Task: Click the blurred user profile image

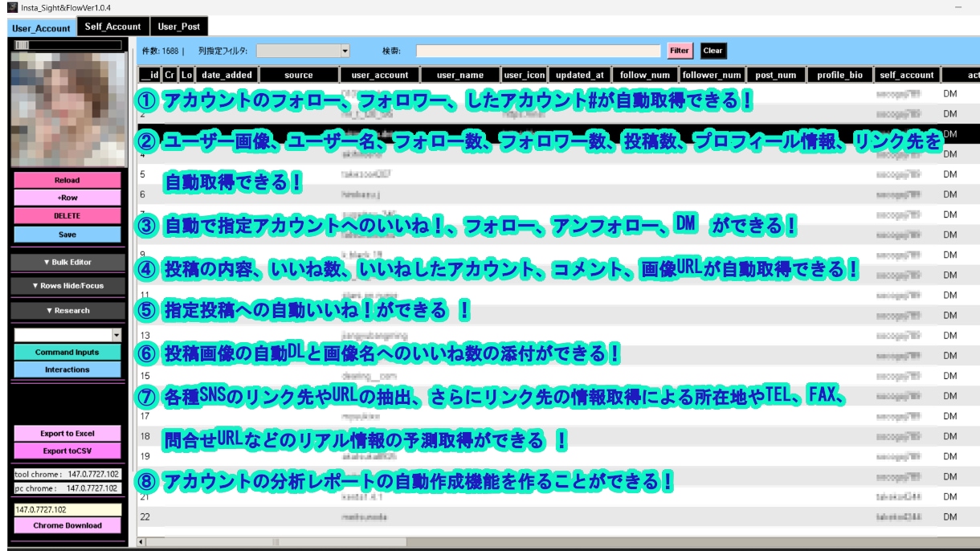Action: coord(67,109)
